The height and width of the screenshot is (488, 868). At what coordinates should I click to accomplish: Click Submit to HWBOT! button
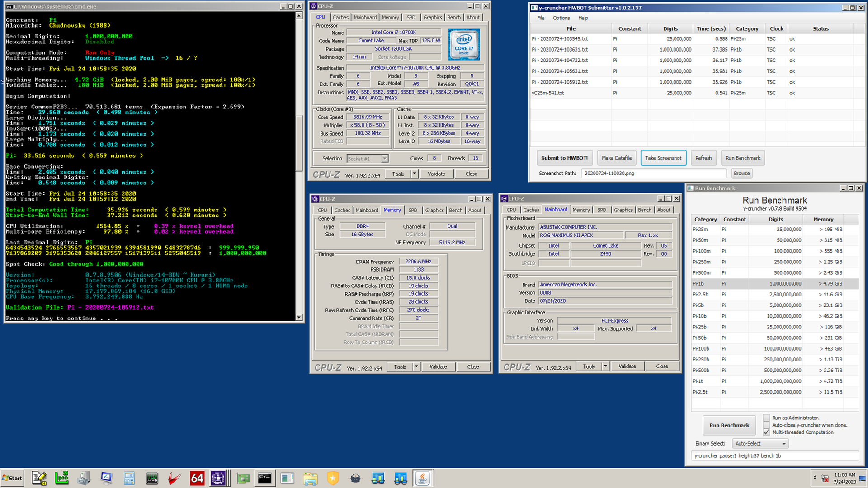click(x=564, y=158)
